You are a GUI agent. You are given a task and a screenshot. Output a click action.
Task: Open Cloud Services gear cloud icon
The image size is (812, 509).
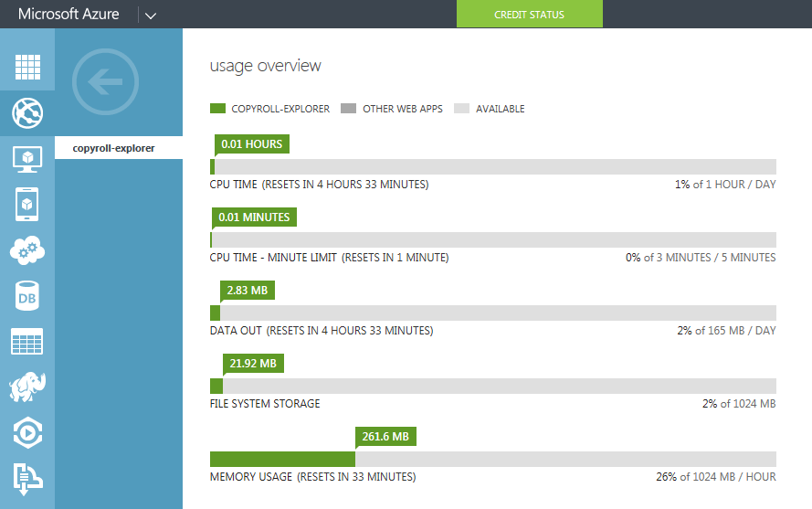(x=27, y=250)
